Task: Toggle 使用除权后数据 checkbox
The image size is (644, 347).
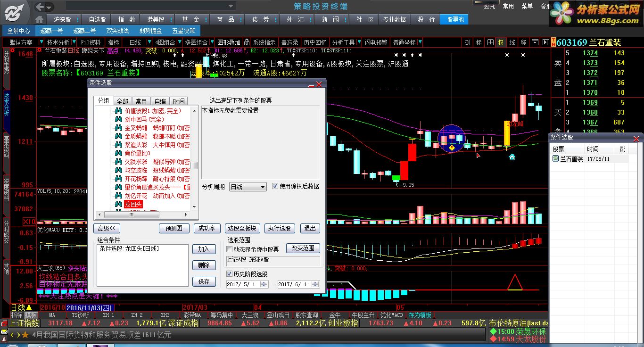Action: [275, 186]
